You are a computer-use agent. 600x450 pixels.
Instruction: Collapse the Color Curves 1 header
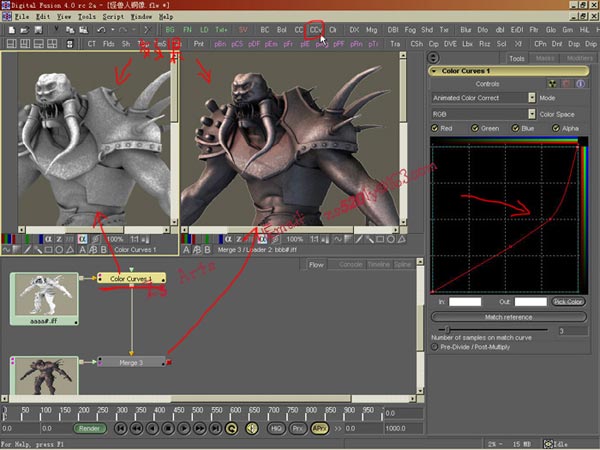pos(434,71)
